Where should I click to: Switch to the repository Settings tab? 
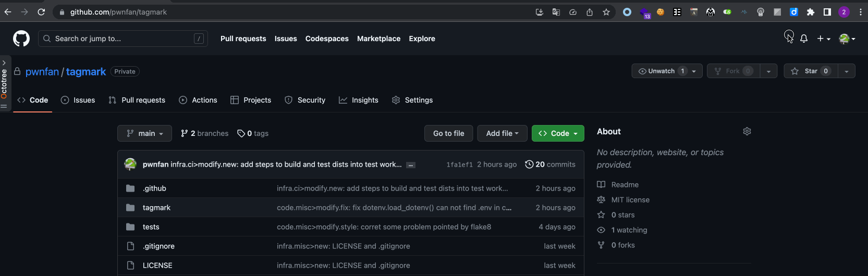click(412, 100)
